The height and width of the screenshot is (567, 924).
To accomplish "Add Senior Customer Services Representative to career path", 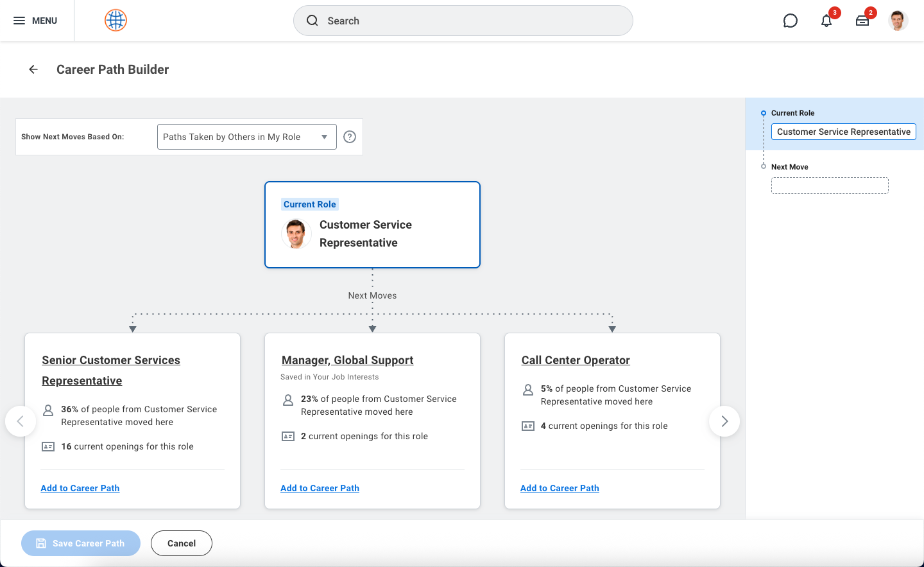I will 80,488.
